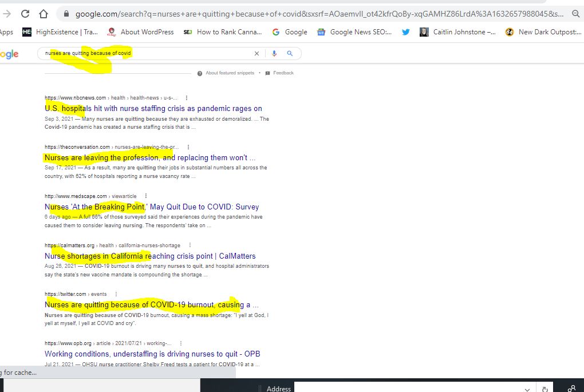Open the Caitlin Johnstone bookmark
This screenshot has height=392, width=584.
click(457, 32)
